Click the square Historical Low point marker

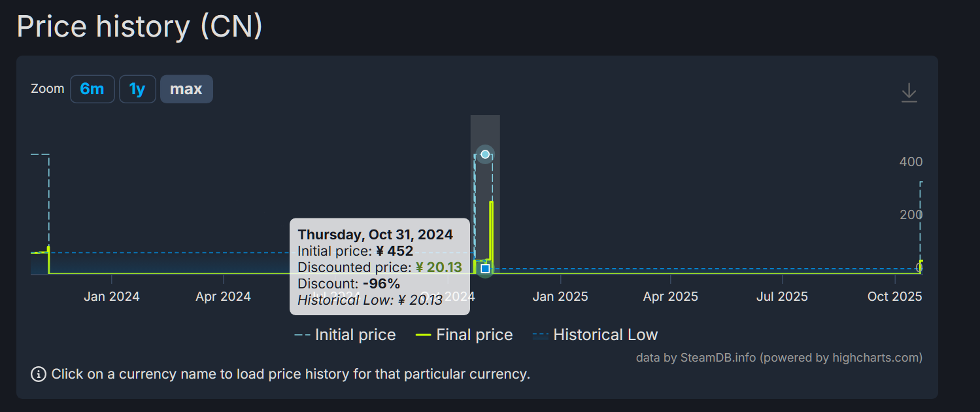point(485,268)
